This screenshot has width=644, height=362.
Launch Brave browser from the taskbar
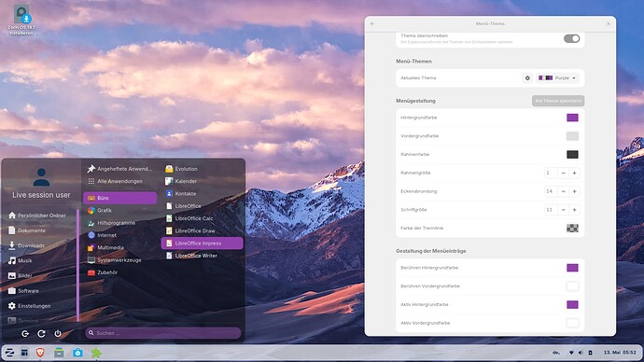point(40,353)
